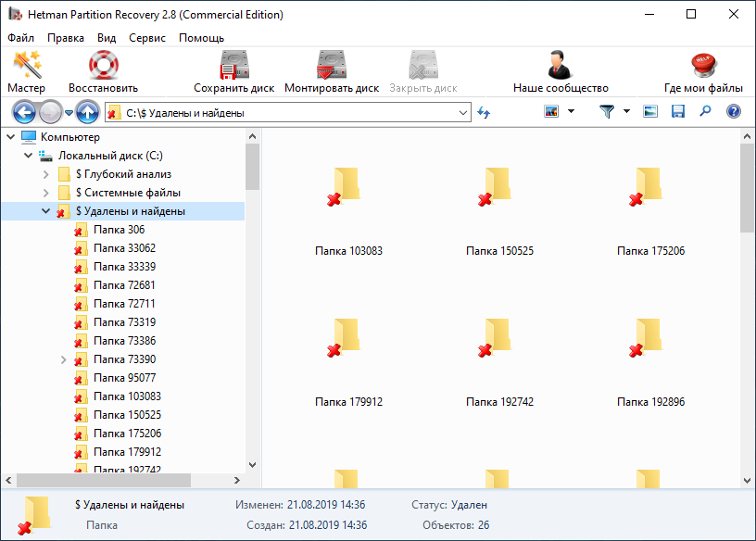Open the Сервис menu
Image resolution: width=756 pixels, height=541 pixels.
coord(147,38)
